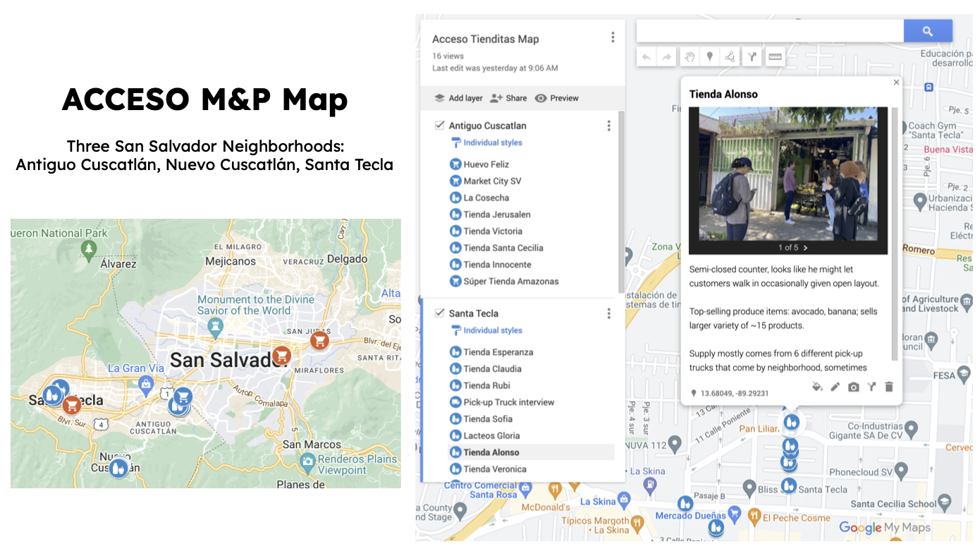Click the info window description scrollbar
980x549 pixels.
tap(895, 233)
